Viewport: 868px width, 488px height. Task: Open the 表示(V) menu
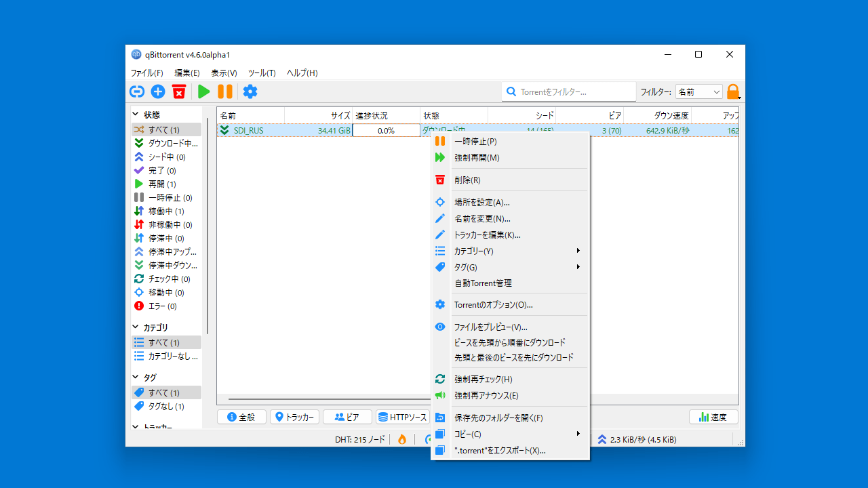pyautogui.click(x=224, y=73)
